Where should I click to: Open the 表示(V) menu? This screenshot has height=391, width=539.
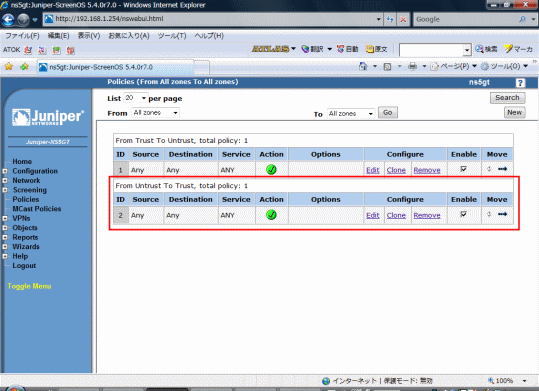89,36
